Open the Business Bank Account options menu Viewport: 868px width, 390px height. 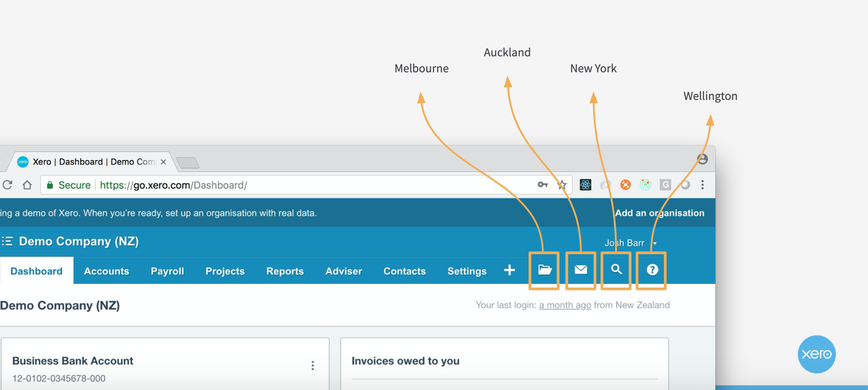click(313, 365)
